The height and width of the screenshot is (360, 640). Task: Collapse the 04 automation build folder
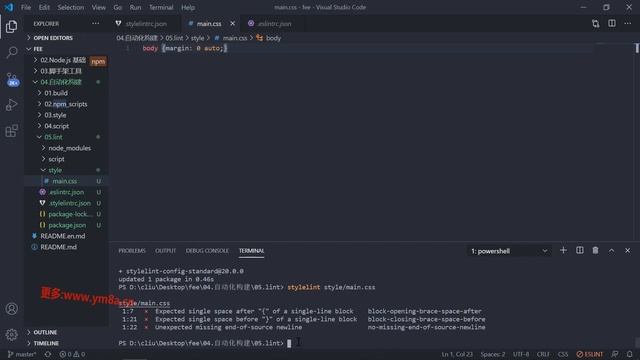pyautogui.click(x=61, y=82)
